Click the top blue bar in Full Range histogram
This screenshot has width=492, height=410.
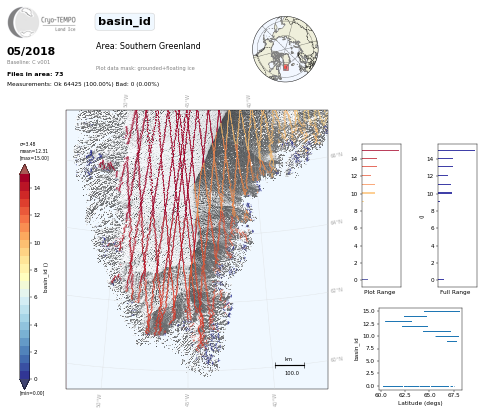pos(456,151)
